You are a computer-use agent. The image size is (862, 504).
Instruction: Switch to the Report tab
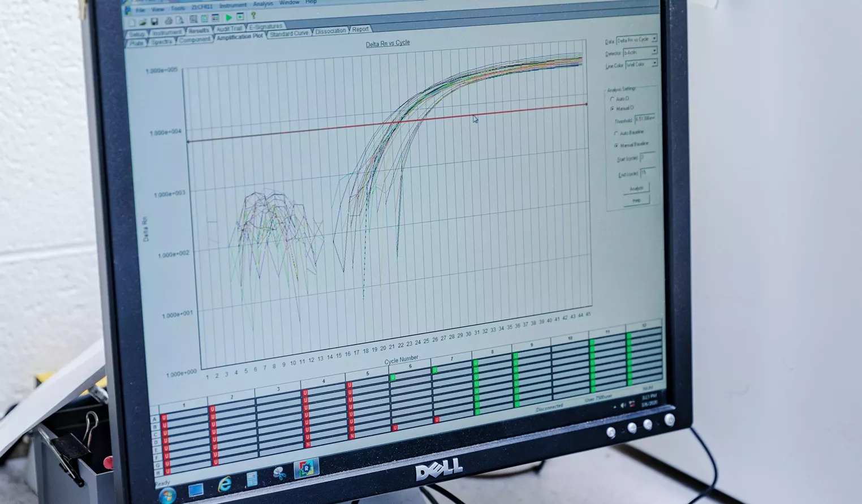(360, 29)
